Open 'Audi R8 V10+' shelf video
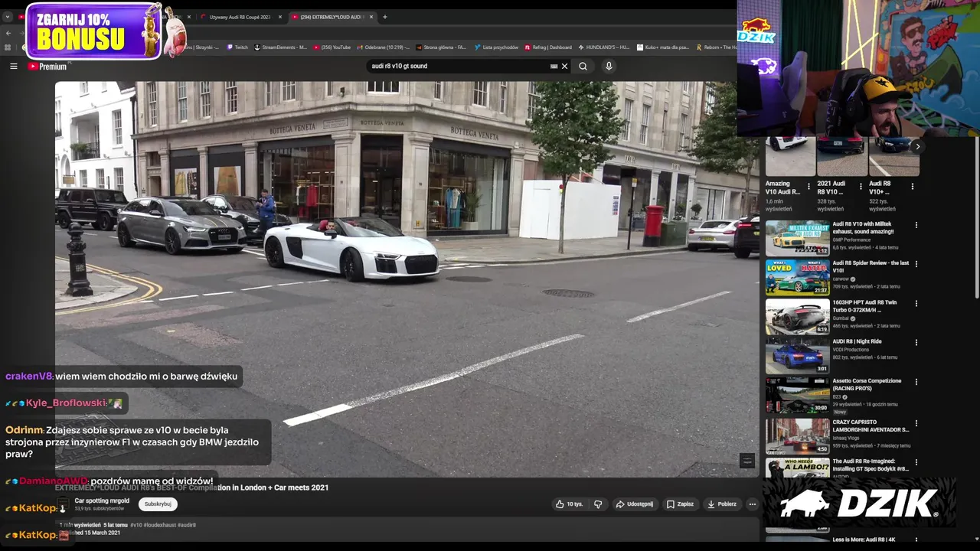 [x=893, y=157]
